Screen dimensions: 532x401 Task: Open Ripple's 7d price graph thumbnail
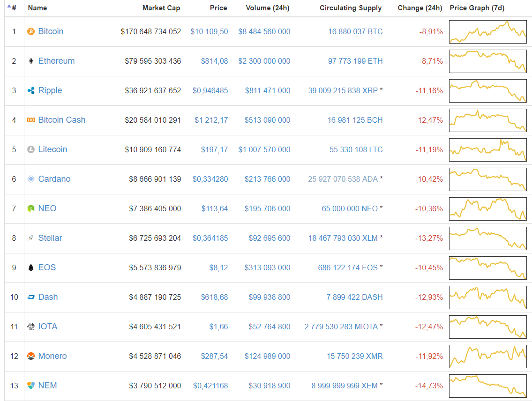point(487,91)
